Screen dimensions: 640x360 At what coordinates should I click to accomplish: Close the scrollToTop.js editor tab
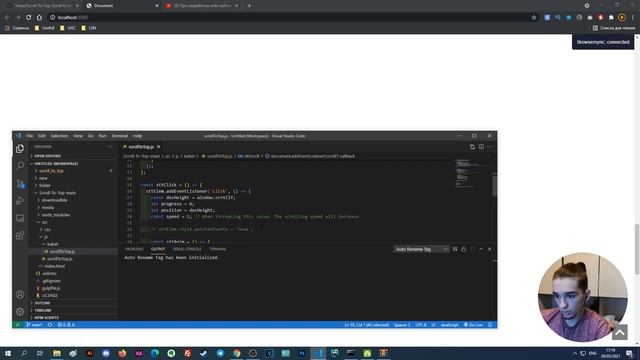[x=159, y=147]
